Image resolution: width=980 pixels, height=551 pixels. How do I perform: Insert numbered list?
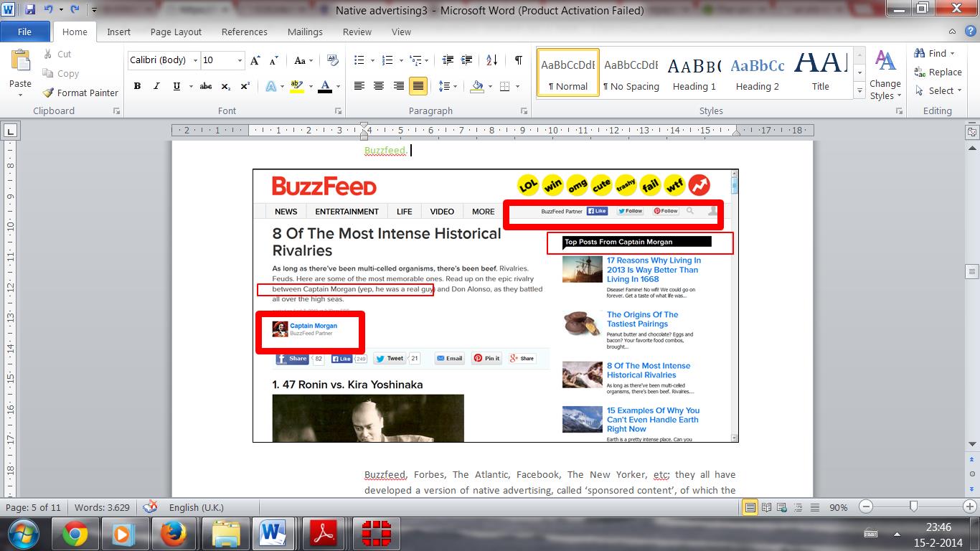coord(387,60)
